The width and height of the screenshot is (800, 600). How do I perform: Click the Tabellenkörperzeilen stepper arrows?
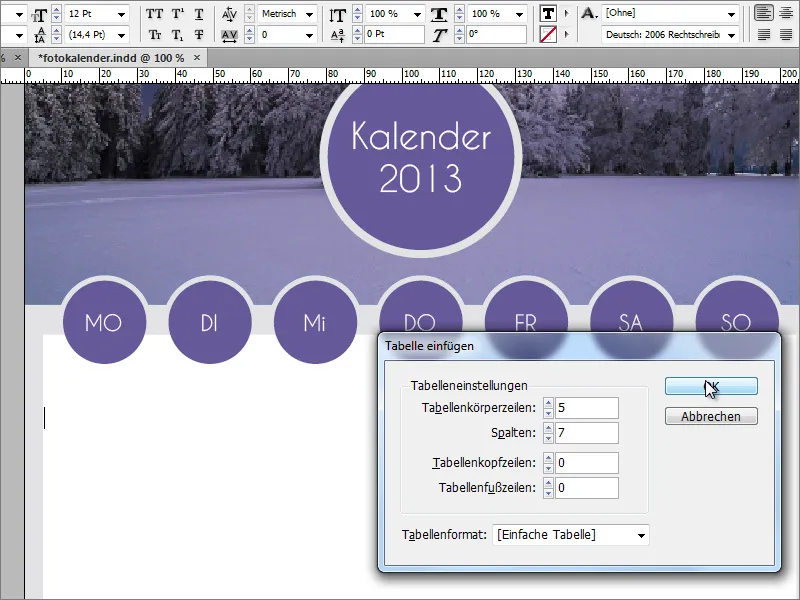click(x=548, y=408)
